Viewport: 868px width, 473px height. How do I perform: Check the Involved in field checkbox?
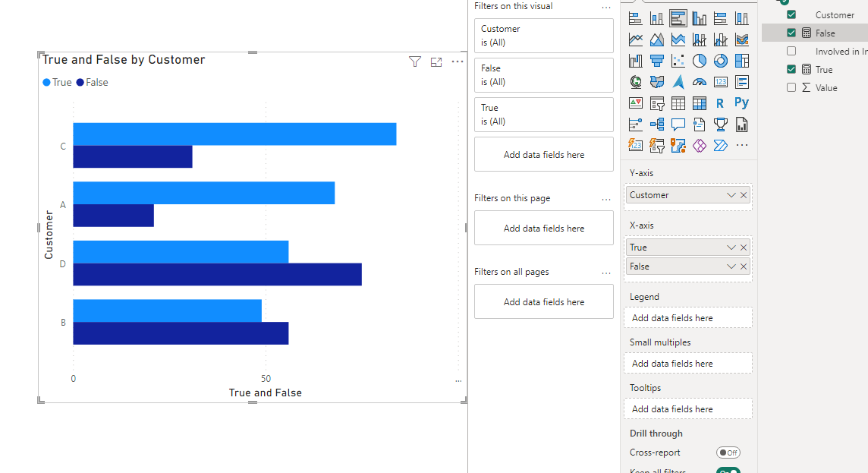pos(791,51)
